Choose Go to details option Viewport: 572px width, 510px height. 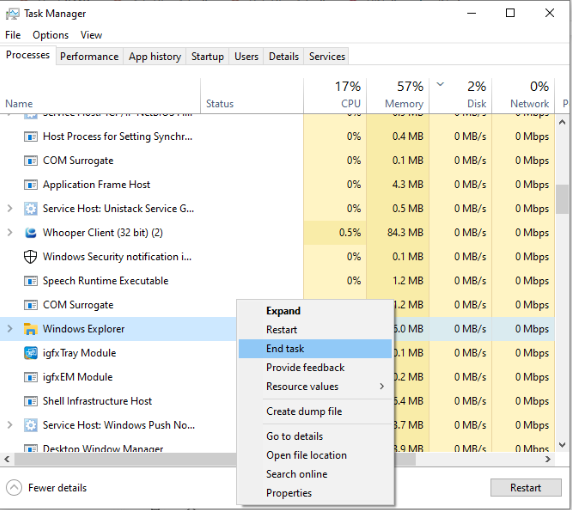tap(315, 436)
